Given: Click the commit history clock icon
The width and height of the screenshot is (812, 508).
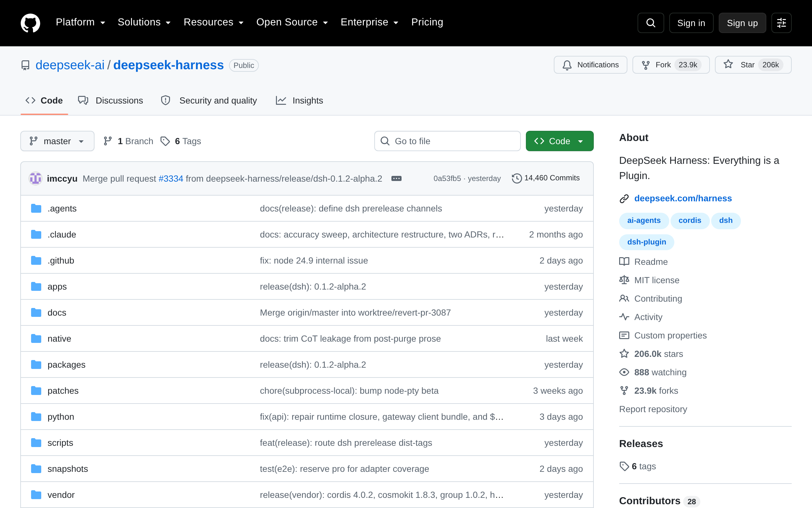Looking at the screenshot, I should [517, 178].
